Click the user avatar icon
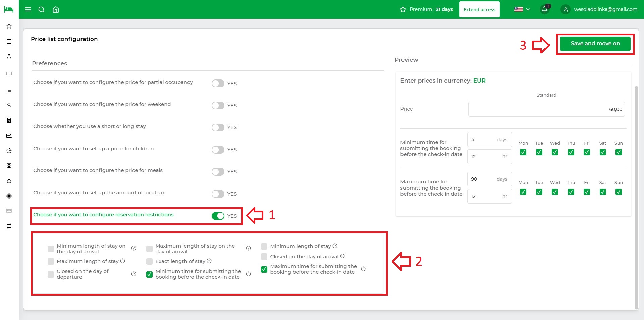Screen dimensions: 644x320 566,9
